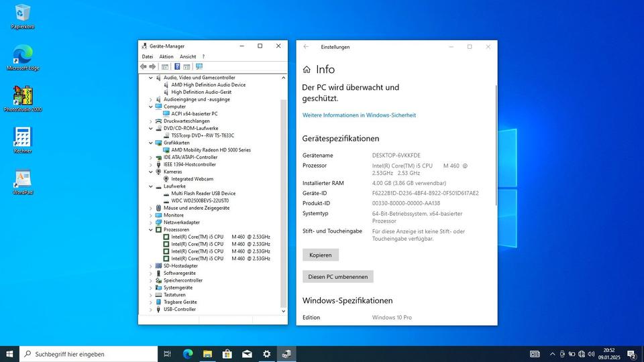Open the Windows Start menu
Viewport: 644px width, 362px height.
pyautogui.click(x=9, y=354)
